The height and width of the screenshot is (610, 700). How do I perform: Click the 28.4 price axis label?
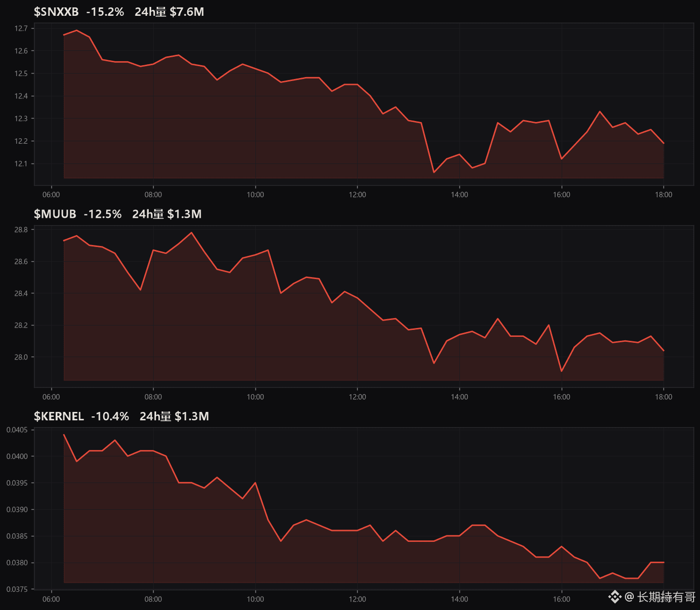point(21,293)
